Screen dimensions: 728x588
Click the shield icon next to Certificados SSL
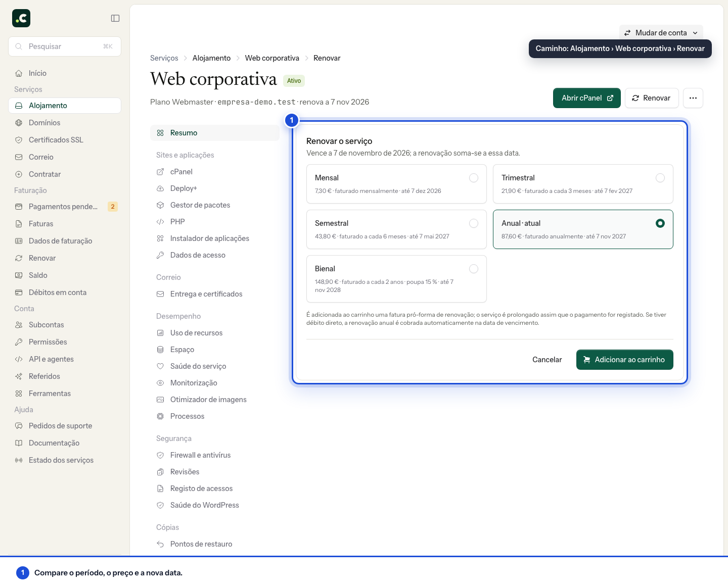[19, 140]
